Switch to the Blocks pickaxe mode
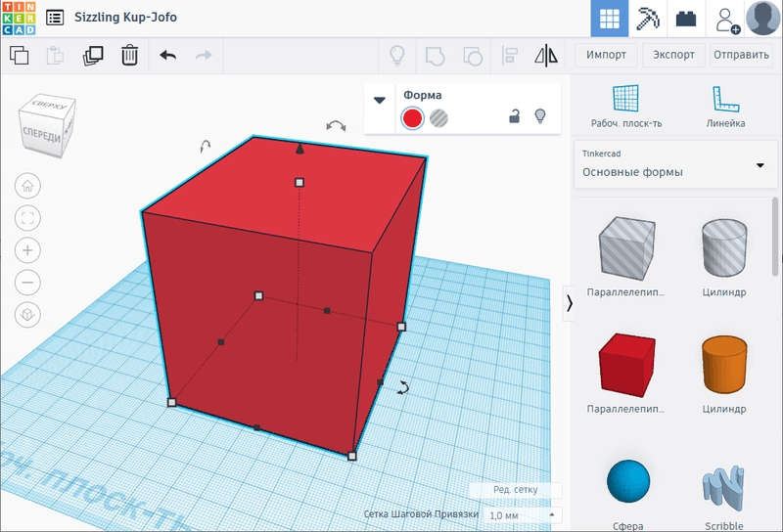This screenshot has width=783, height=532. [648, 19]
